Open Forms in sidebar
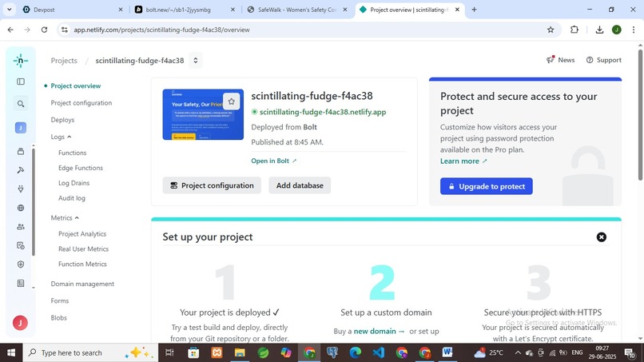 (60, 300)
